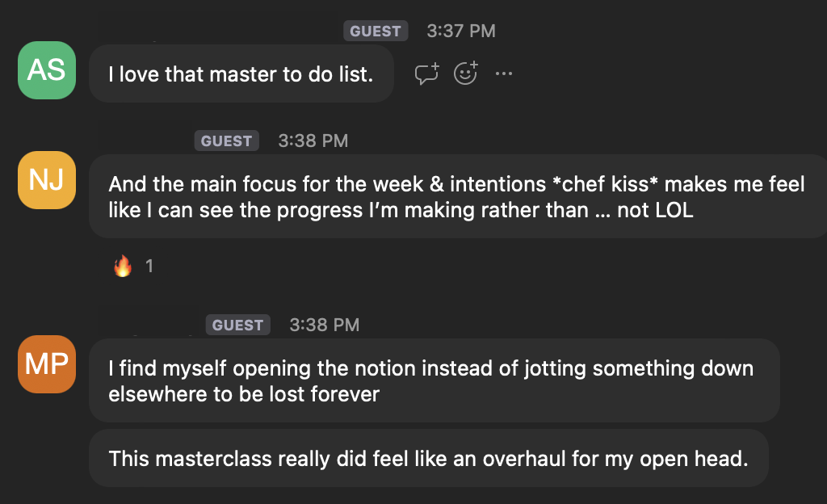The image size is (827, 504).
Task: Open the yellow NJ profile avatar
Action: pos(46,180)
